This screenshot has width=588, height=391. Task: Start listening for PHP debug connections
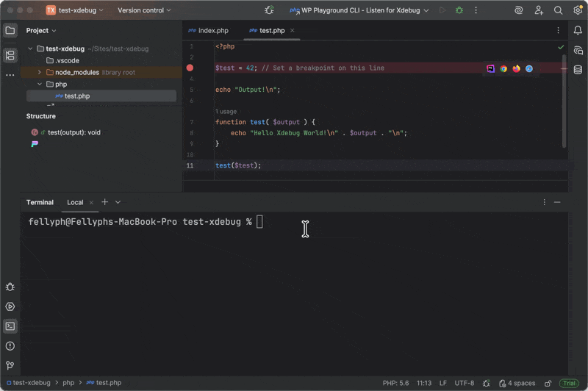click(x=270, y=10)
